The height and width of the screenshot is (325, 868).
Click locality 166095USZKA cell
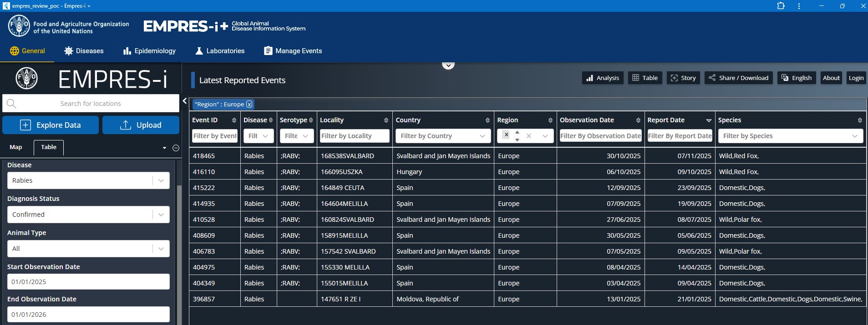(x=355, y=172)
